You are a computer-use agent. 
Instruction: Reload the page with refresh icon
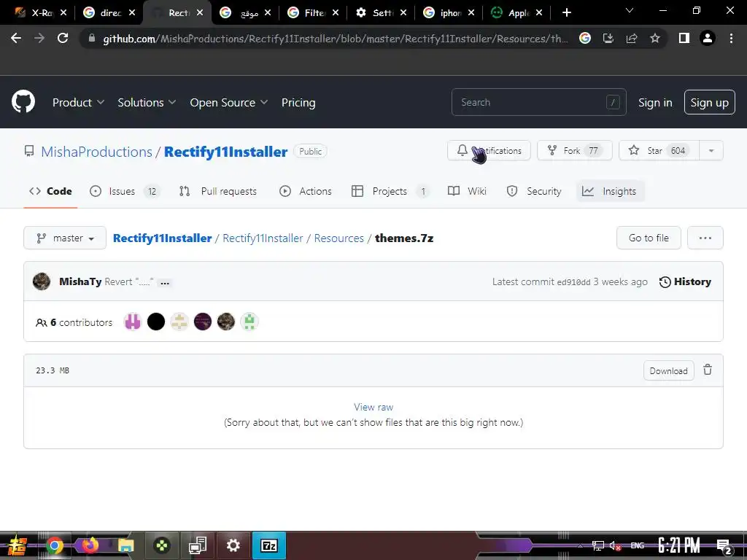(x=63, y=38)
